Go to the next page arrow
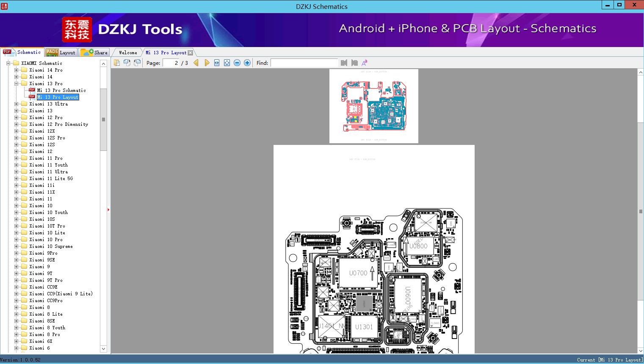This screenshot has height=364, width=644. click(x=207, y=63)
